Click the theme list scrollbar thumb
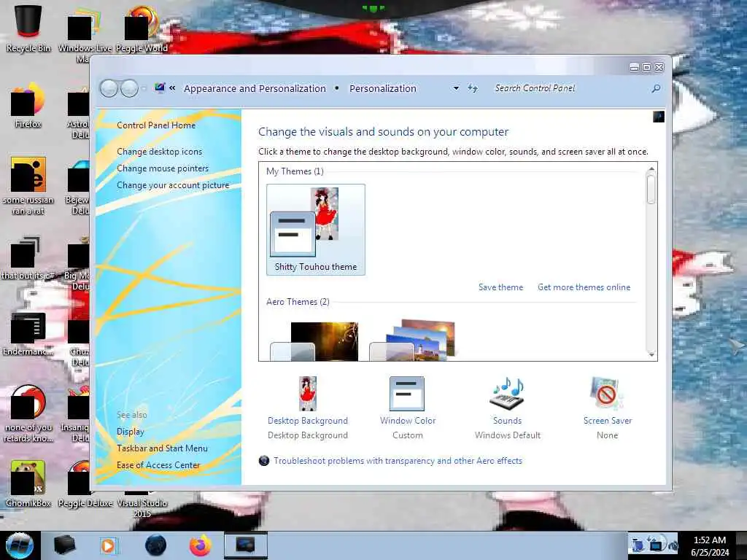Viewport: 747px width, 560px height. click(x=651, y=190)
